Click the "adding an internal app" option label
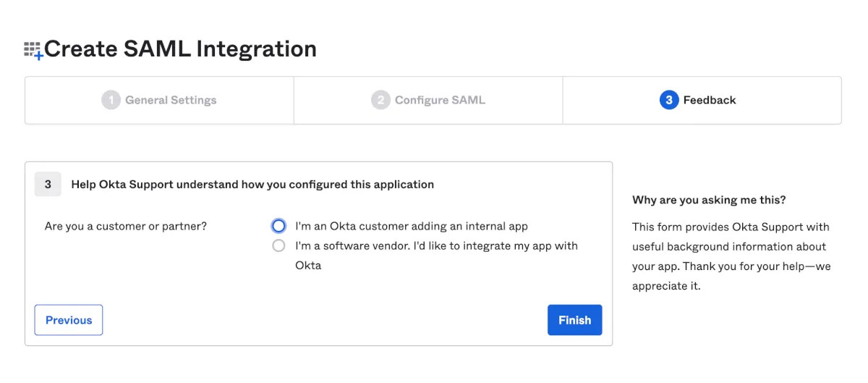This screenshot has height=383, width=868. tap(412, 226)
